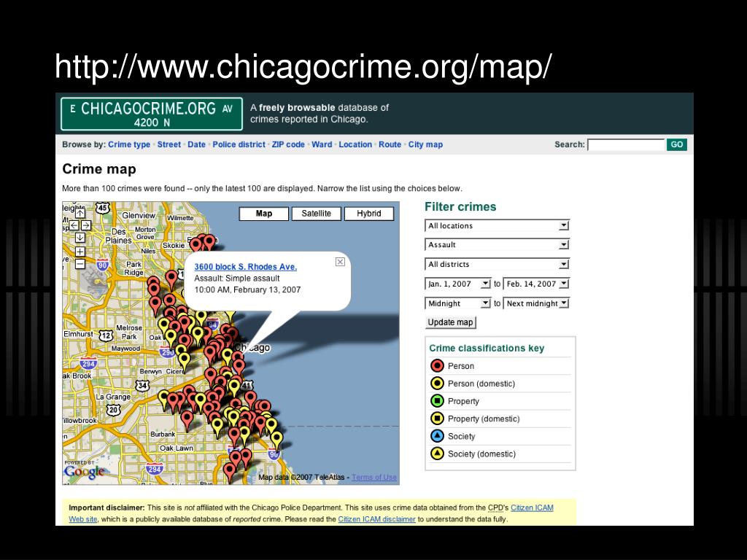The image size is (747, 560).
Task: Open the Next midnight end time dropdown
Action: 536,303
